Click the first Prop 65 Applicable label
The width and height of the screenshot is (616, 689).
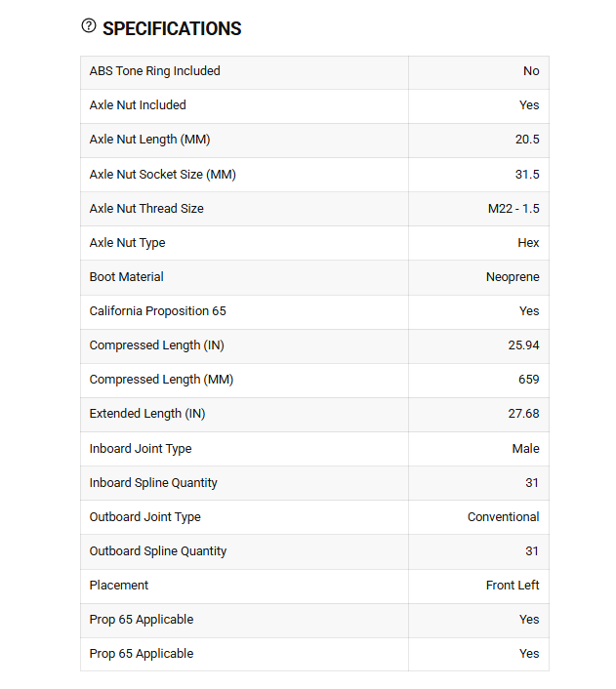pyautogui.click(x=142, y=620)
